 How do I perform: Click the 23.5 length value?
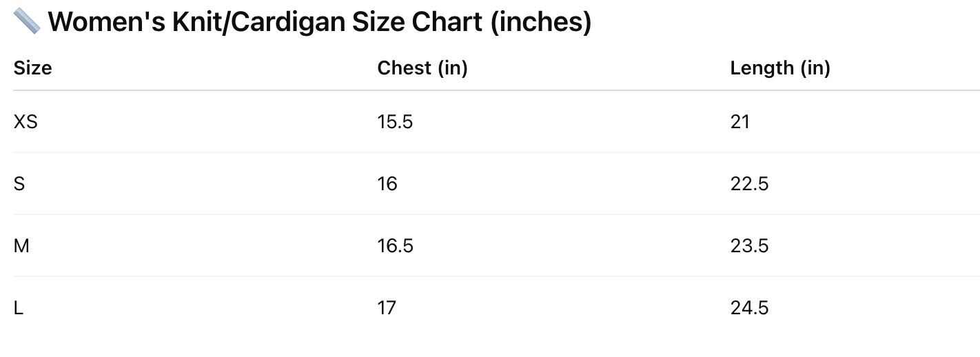(749, 246)
